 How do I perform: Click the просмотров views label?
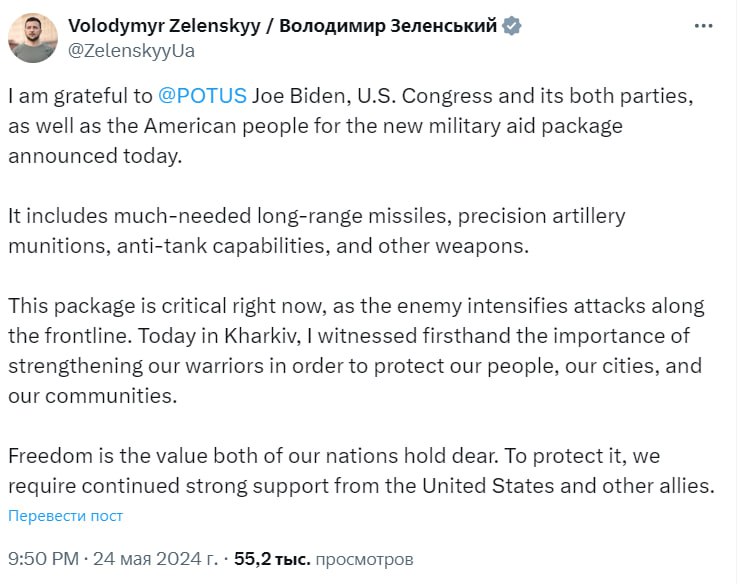[364, 559]
